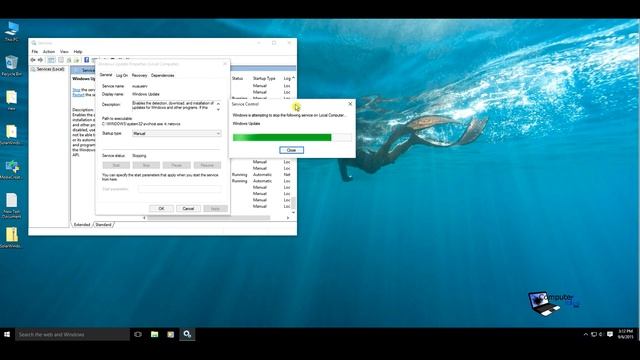Click the Apply button in Properties dialog
The image size is (640, 360).
pyautogui.click(x=215, y=209)
